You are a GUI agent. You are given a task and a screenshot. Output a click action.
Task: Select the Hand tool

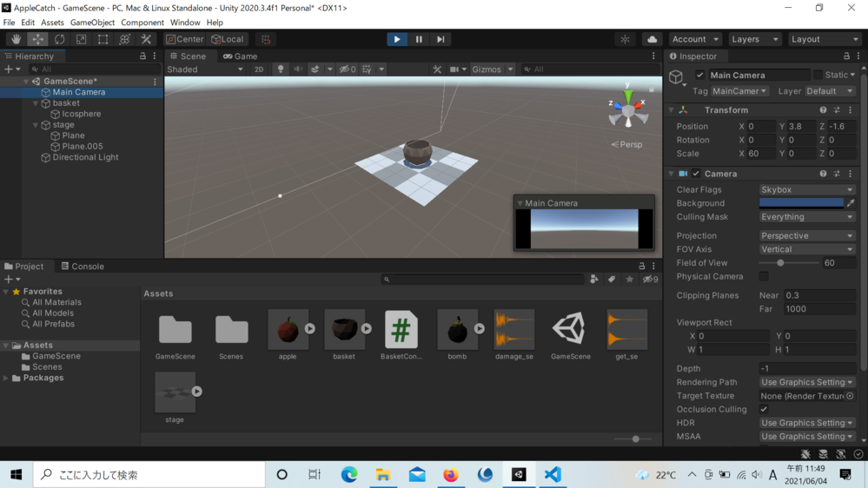tap(16, 39)
